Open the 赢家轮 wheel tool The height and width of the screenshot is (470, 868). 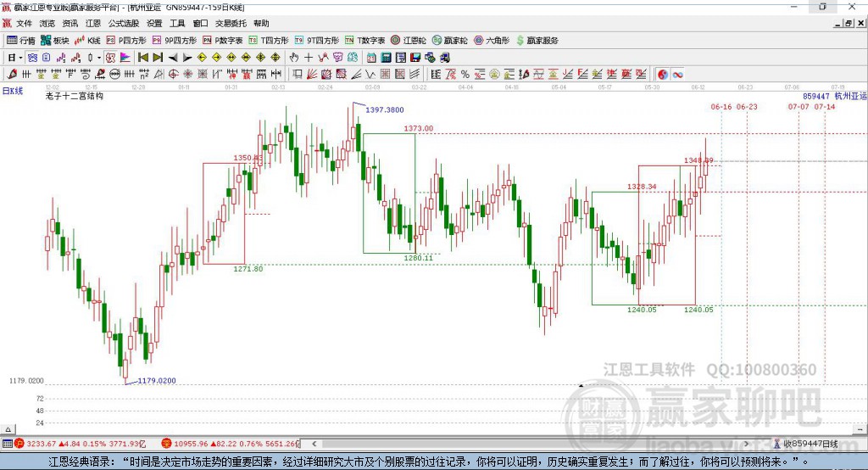pos(450,41)
